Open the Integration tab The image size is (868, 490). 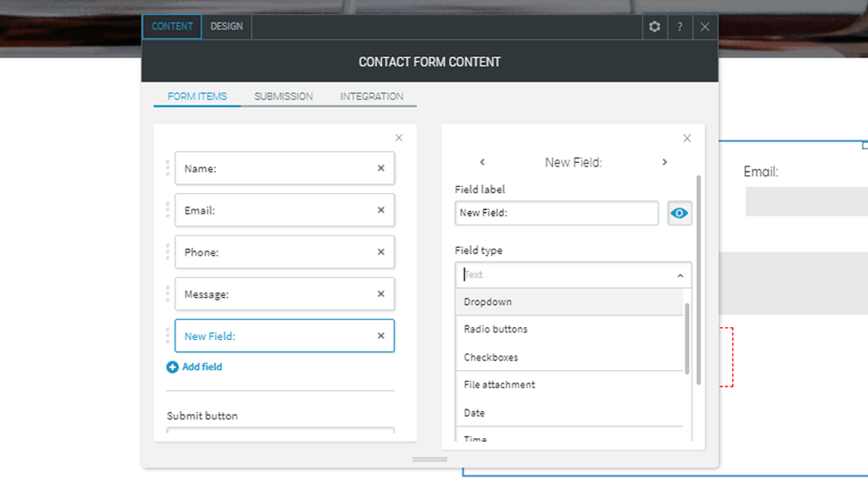[x=371, y=97]
